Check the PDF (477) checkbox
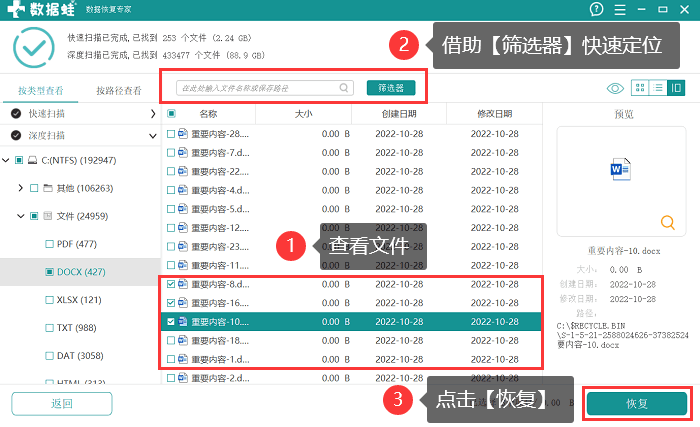This screenshot has width=700, height=427. pos(49,244)
